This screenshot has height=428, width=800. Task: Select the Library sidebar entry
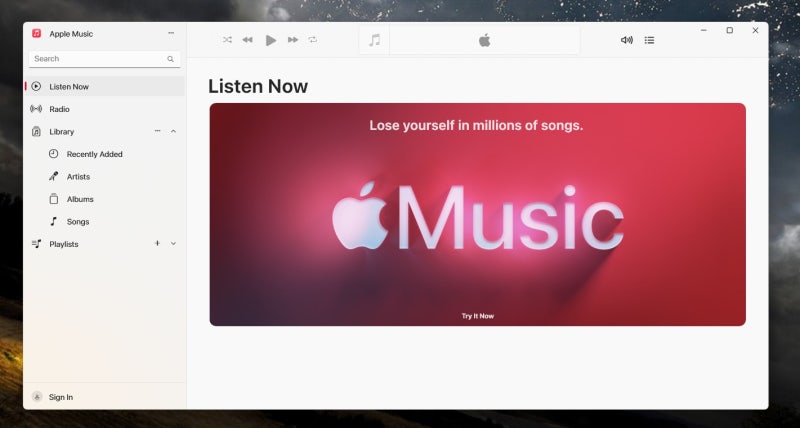click(105, 131)
